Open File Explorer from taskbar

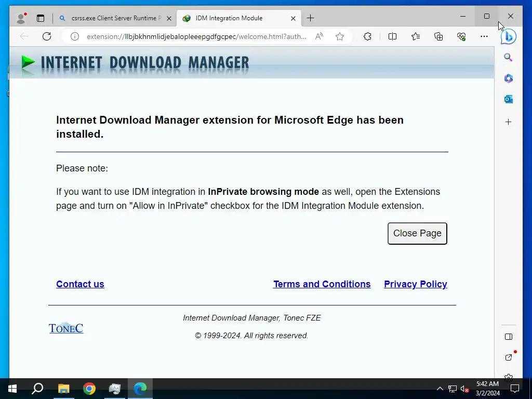click(63, 389)
